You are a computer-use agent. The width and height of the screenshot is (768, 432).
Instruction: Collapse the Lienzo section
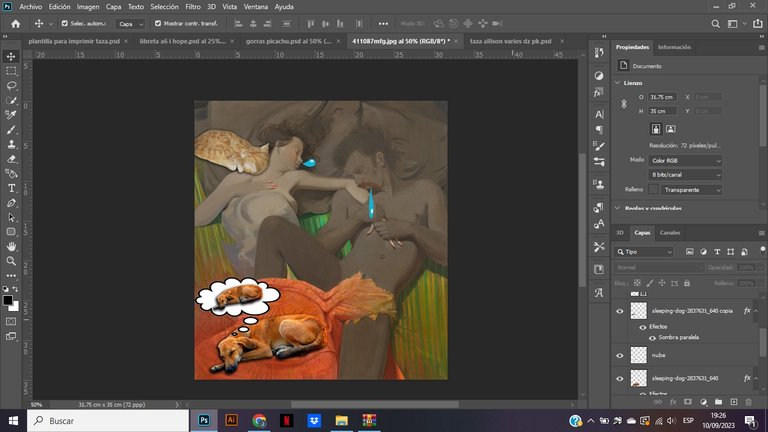click(x=618, y=83)
